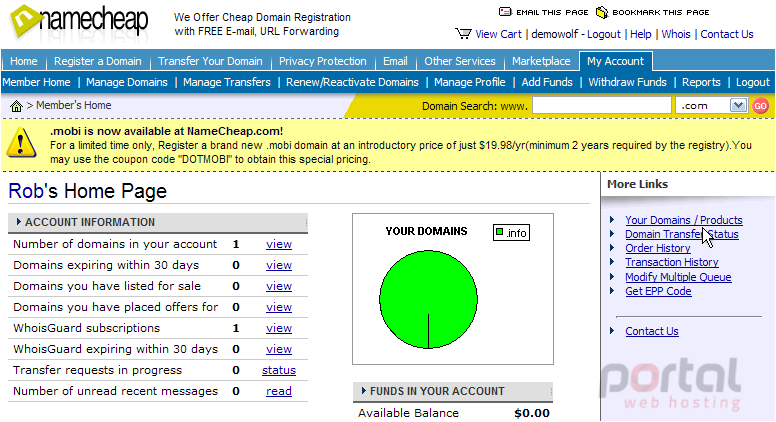Click Email This Page text link
Viewport: 776px width, 422px height.
(552, 12)
